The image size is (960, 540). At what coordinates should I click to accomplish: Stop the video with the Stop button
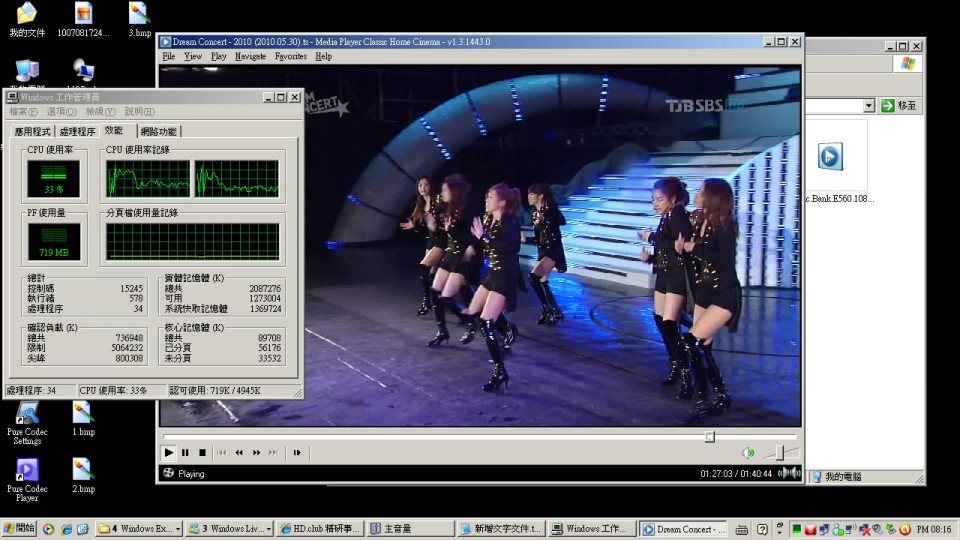pyautogui.click(x=202, y=453)
